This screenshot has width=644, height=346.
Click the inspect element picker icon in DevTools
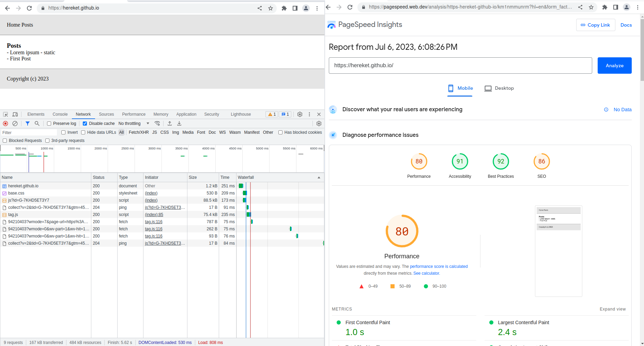click(x=5, y=114)
